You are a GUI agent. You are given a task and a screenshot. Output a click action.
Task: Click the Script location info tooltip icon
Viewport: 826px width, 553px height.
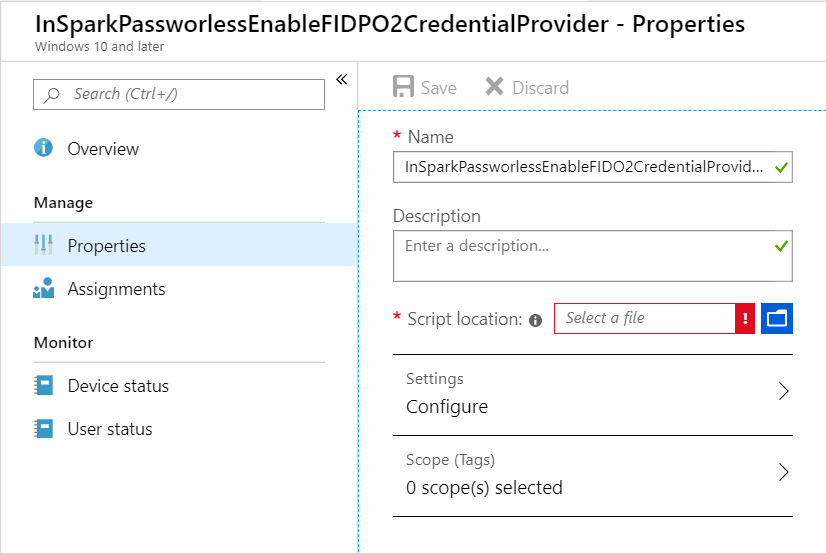coord(535,320)
